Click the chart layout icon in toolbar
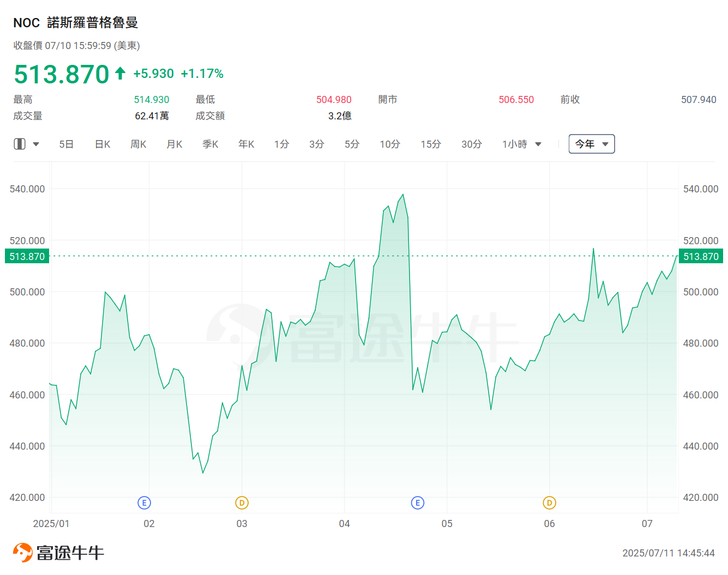This screenshot has height=575, width=728. coord(20,144)
